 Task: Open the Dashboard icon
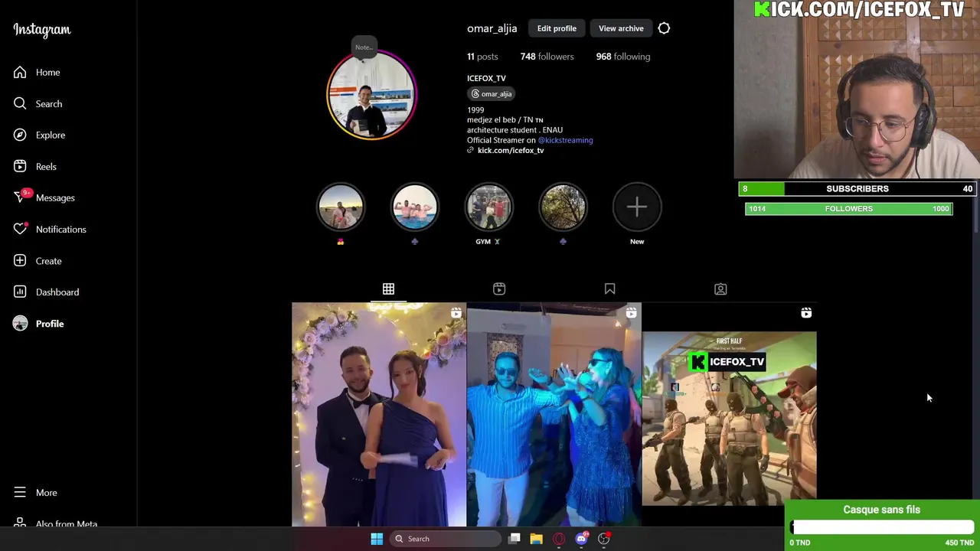[20, 292]
